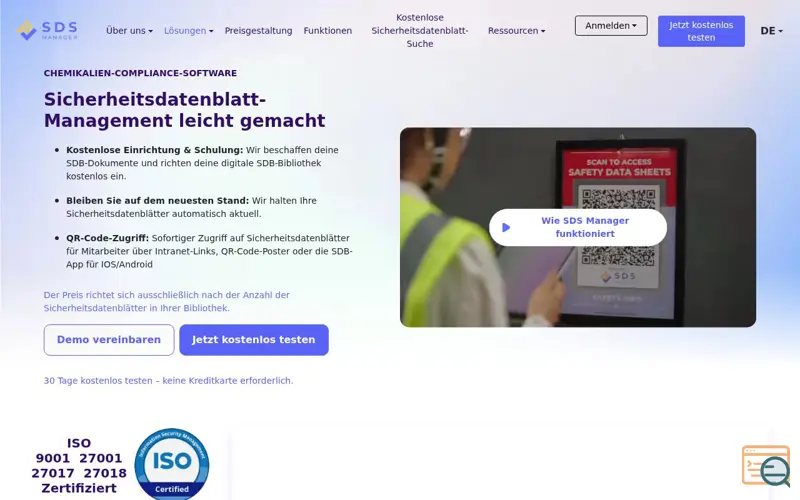Image resolution: width=800 pixels, height=500 pixels.
Task: Click the play triangle icon on video
Action: click(x=506, y=227)
